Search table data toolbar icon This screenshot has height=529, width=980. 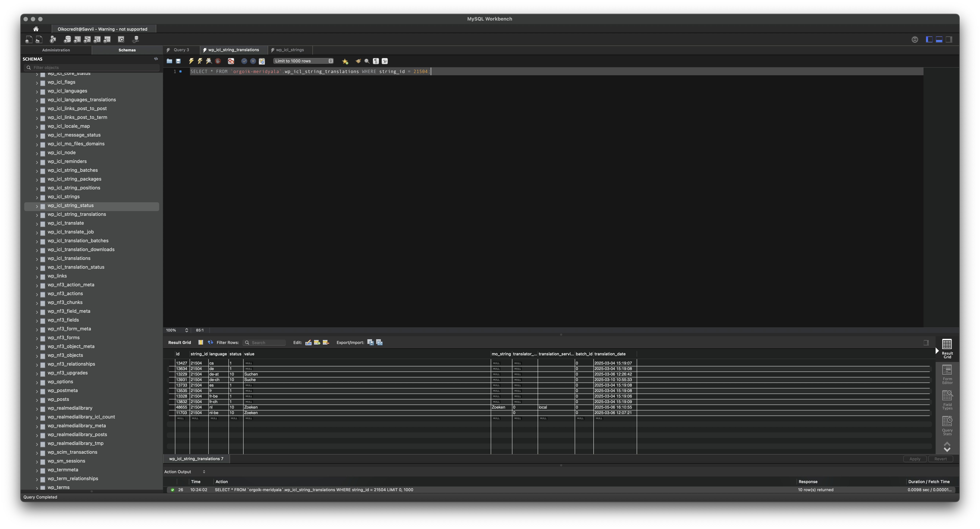click(x=121, y=39)
